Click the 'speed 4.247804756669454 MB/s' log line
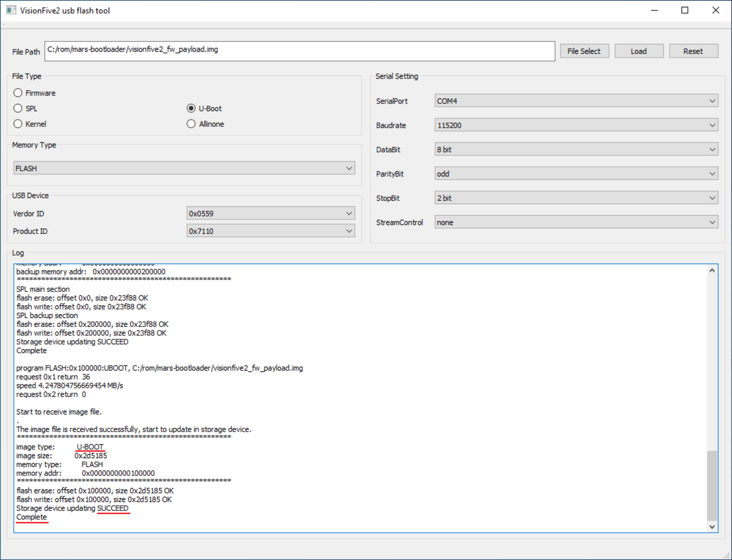 [x=70, y=385]
